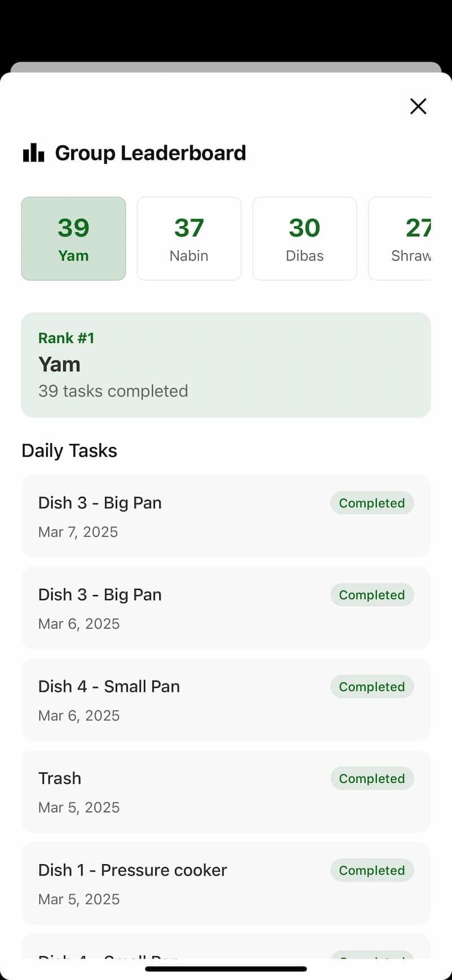Tap the Rank #1 Yam summary banner
The image size is (452, 980).
click(226, 365)
